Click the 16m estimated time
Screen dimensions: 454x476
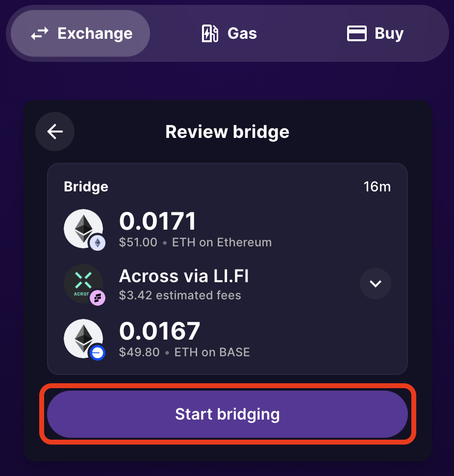tap(377, 187)
